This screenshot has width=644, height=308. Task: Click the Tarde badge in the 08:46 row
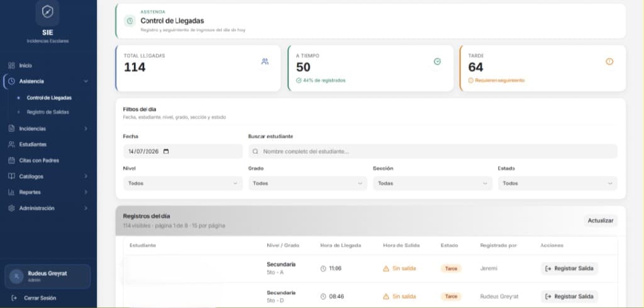[x=451, y=297]
